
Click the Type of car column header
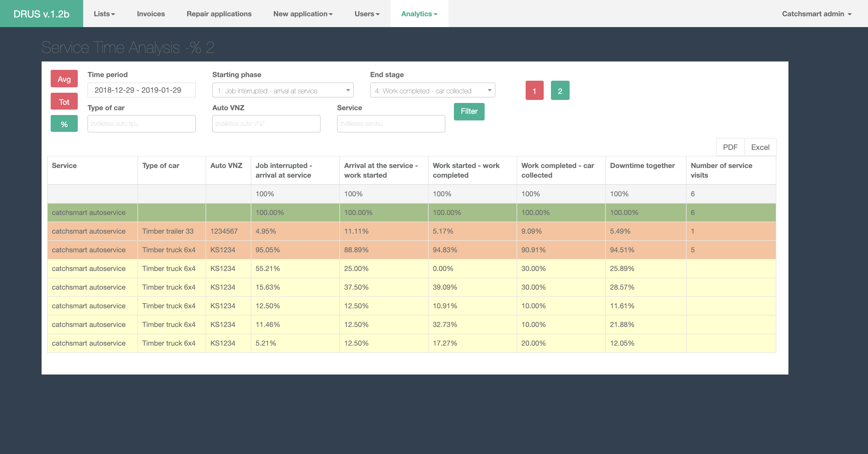[171, 170]
